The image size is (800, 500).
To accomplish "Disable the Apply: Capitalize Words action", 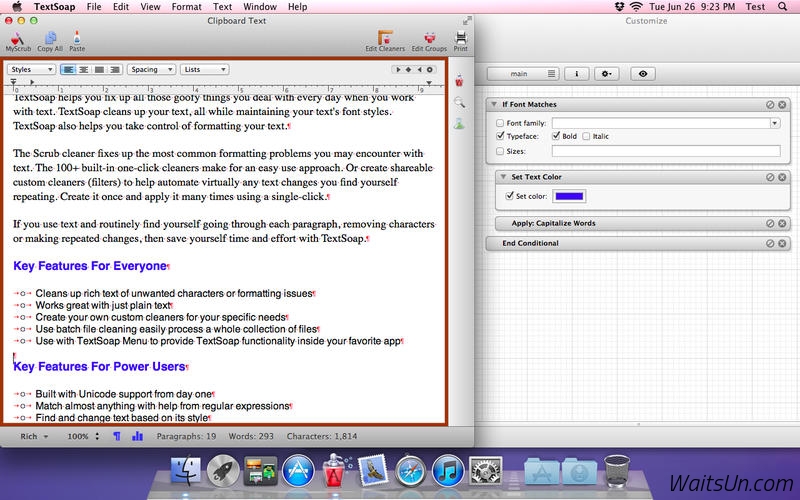I will click(770, 223).
